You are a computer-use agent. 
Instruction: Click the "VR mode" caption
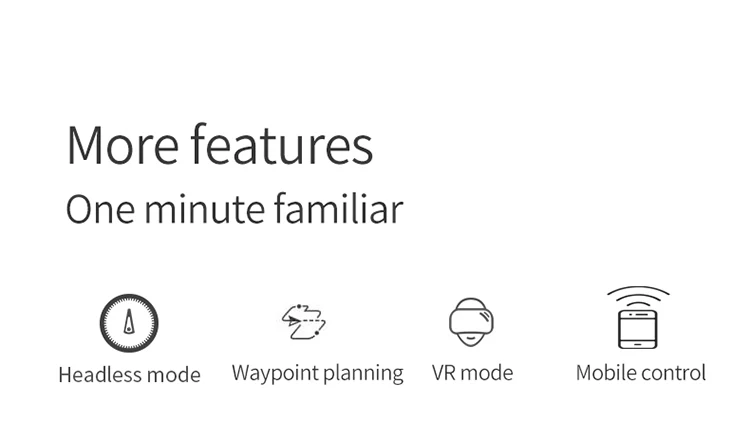(x=472, y=373)
